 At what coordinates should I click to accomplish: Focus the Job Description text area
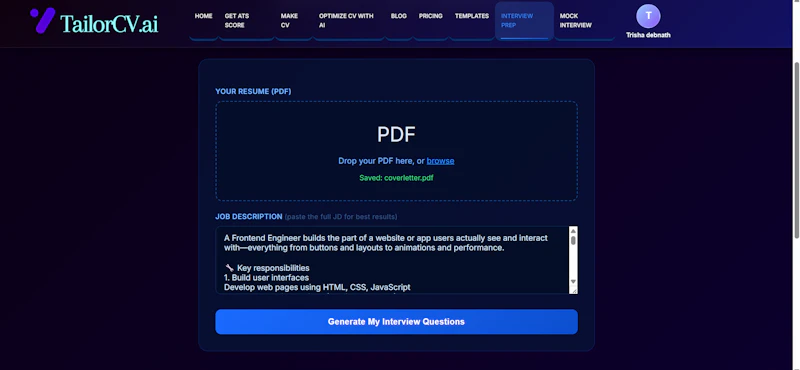click(392, 260)
